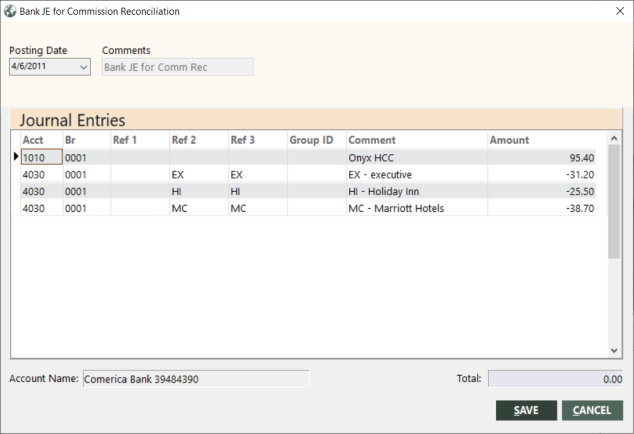634x434 pixels.
Task: Select the 'HI - Holiday Inn' comment cell
Action: [x=417, y=191]
